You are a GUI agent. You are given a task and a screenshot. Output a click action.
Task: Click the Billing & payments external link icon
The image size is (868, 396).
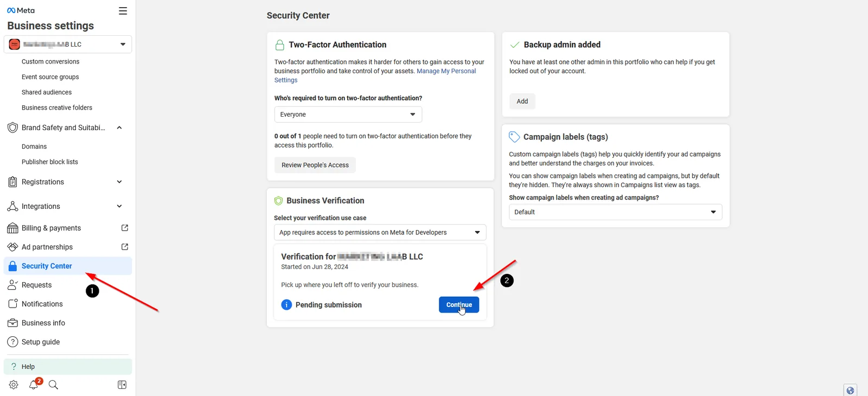[125, 228]
